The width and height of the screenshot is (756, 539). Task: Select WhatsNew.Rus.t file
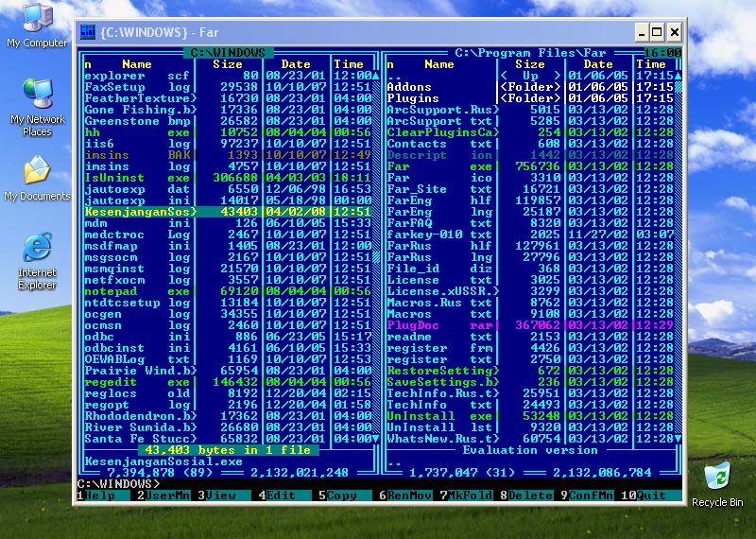(530, 439)
